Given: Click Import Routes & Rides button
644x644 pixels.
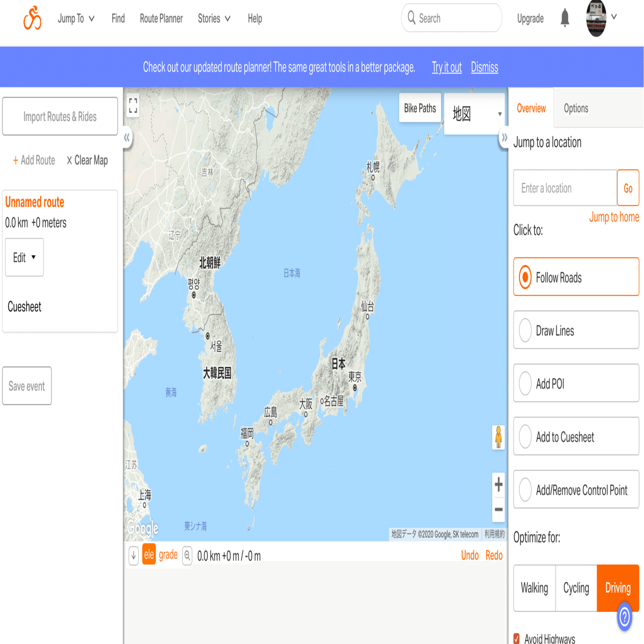Looking at the screenshot, I should 60,116.
